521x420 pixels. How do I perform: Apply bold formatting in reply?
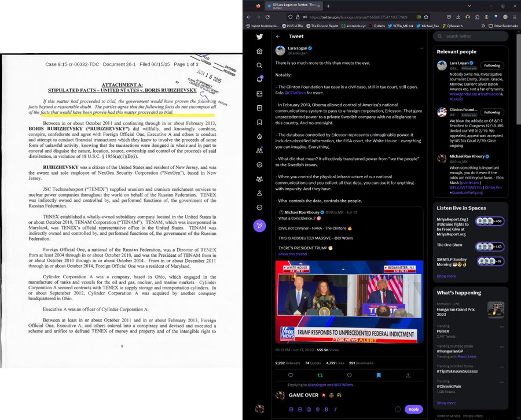pyautogui.click(x=326, y=410)
